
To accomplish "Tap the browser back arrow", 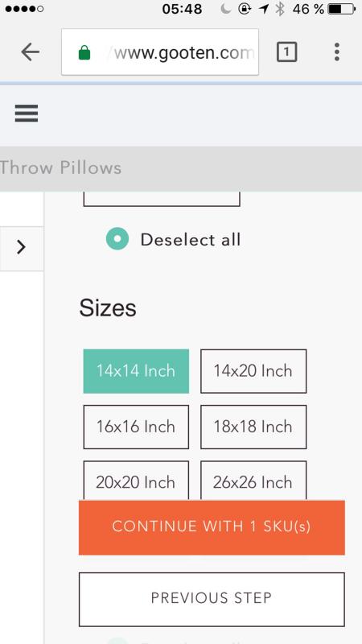I will tap(30, 52).
